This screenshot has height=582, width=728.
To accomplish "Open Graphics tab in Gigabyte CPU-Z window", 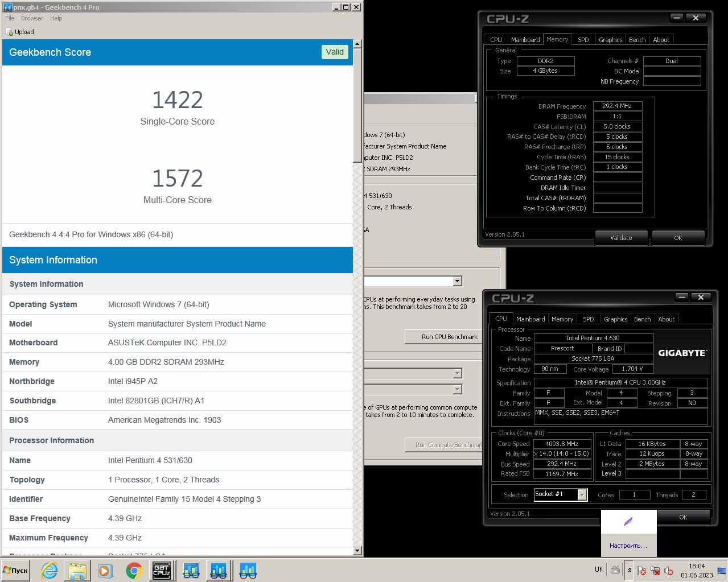I will 615,319.
